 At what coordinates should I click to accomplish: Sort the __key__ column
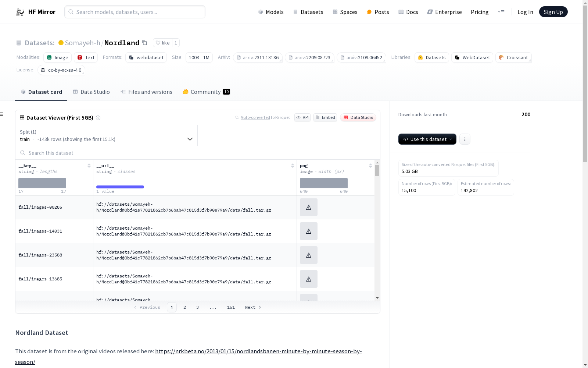coord(89,166)
